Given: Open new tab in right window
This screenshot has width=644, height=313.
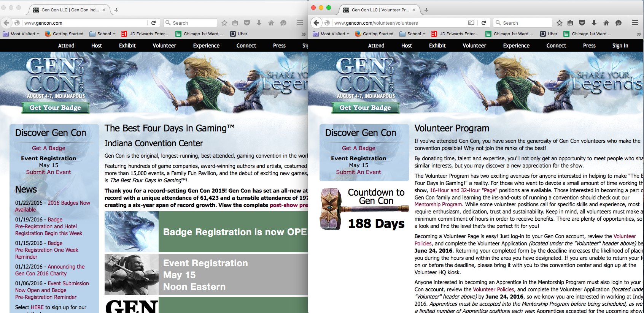Looking at the screenshot, I should tap(426, 10).
